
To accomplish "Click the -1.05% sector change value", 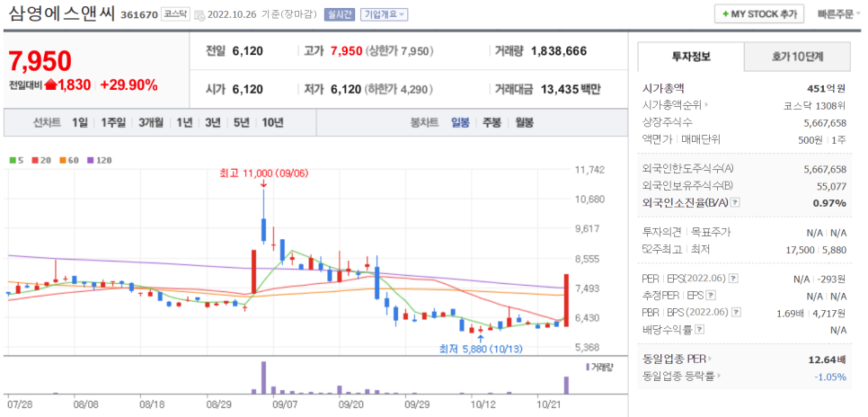I will [x=830, y=377].
